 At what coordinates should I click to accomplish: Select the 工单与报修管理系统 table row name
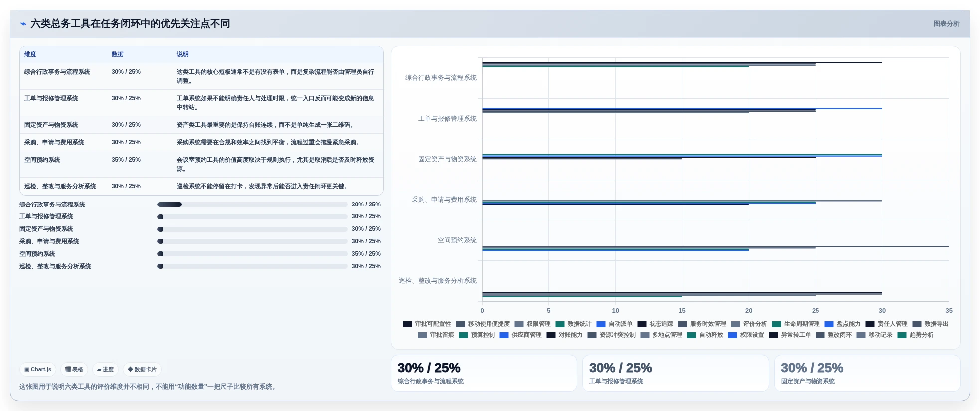coord(51,98)
